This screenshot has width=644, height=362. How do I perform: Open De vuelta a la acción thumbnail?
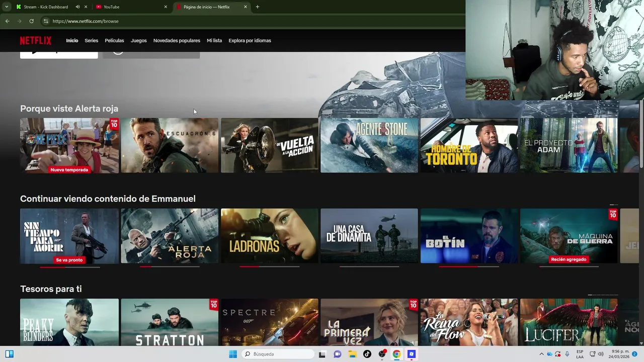pyautogui.click(x=270, y=145)
